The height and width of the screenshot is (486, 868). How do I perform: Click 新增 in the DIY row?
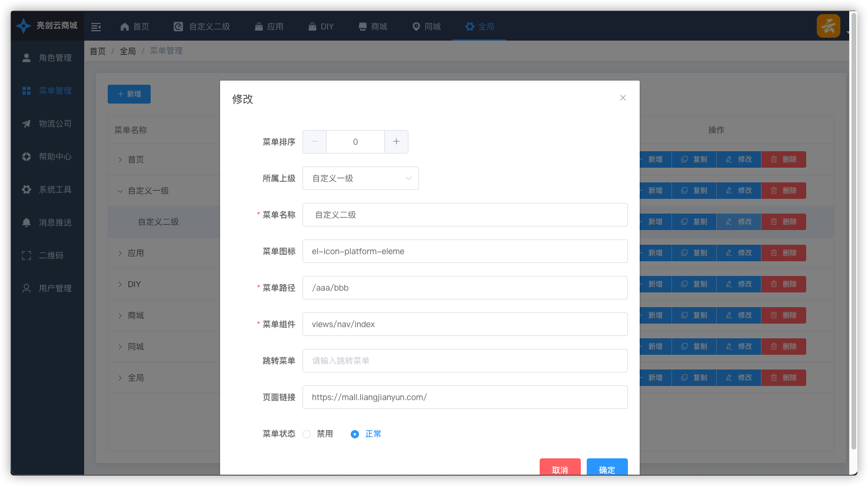pos(656,284)
